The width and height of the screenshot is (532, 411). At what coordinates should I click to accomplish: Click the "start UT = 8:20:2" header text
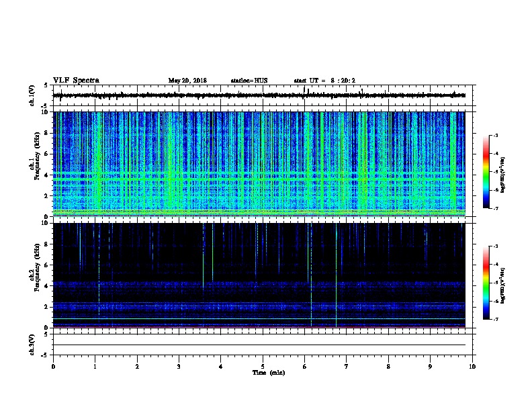(x=324, y=81)
